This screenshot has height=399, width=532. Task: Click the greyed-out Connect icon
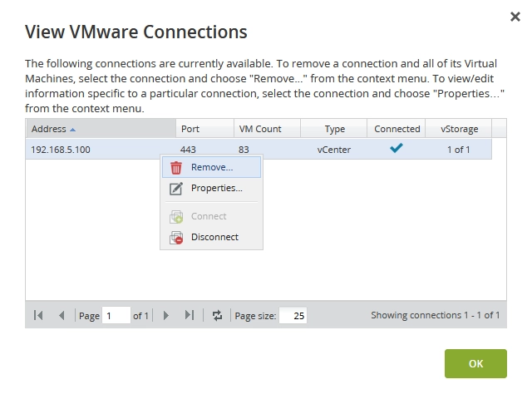click(176, 216)
